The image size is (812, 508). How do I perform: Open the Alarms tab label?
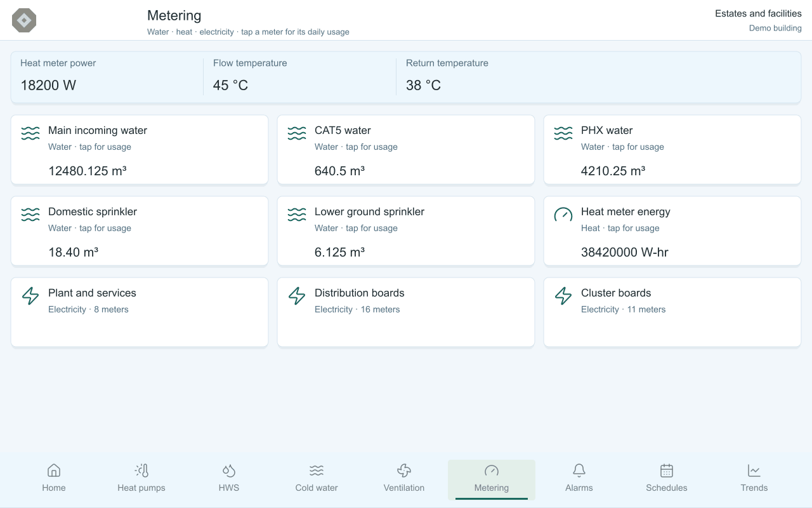tap(579, 488)
